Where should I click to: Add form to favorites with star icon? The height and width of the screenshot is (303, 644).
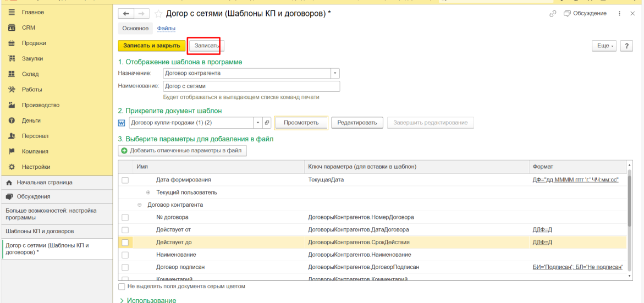click(158, 13)
